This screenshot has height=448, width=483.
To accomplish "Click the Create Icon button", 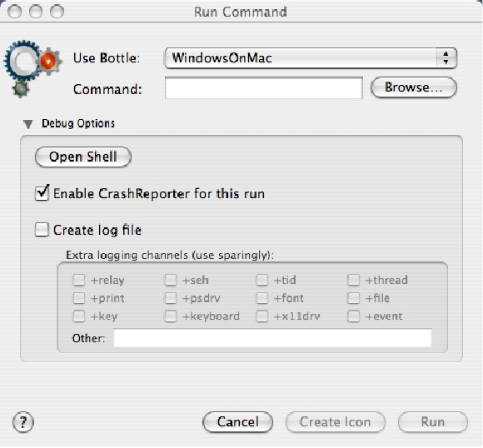I will tap(335, 422).
